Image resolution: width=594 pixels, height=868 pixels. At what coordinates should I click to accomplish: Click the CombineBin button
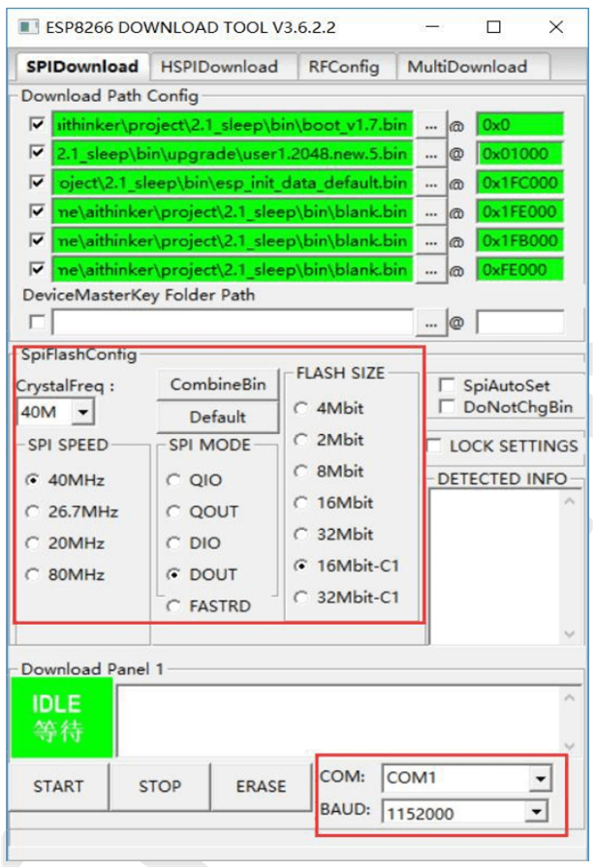(218, 385)
